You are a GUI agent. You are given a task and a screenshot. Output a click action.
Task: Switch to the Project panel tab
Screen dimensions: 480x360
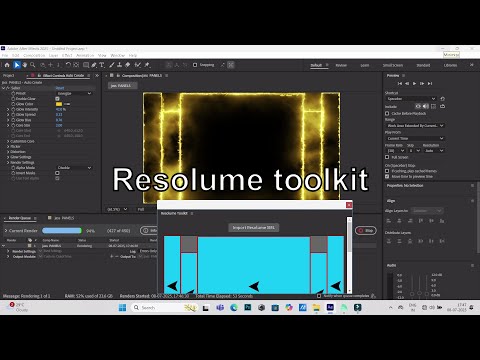pyautogui.click(x=8, y=76)
